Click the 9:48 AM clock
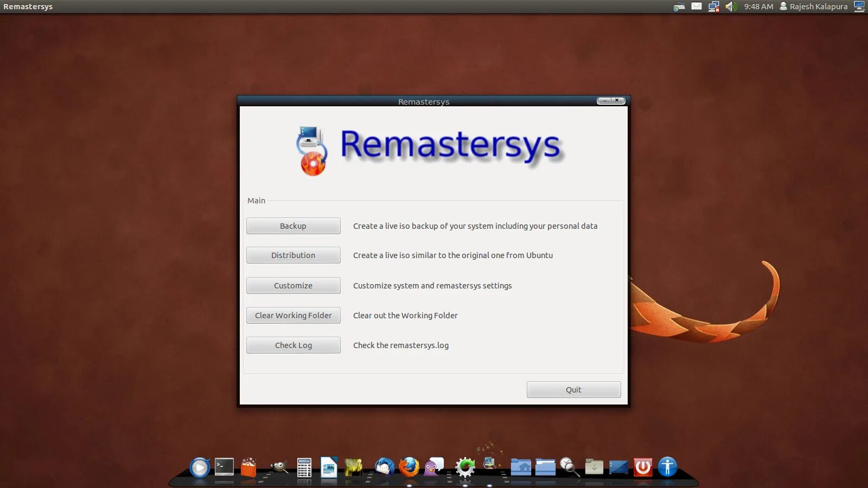 (759, 7)
